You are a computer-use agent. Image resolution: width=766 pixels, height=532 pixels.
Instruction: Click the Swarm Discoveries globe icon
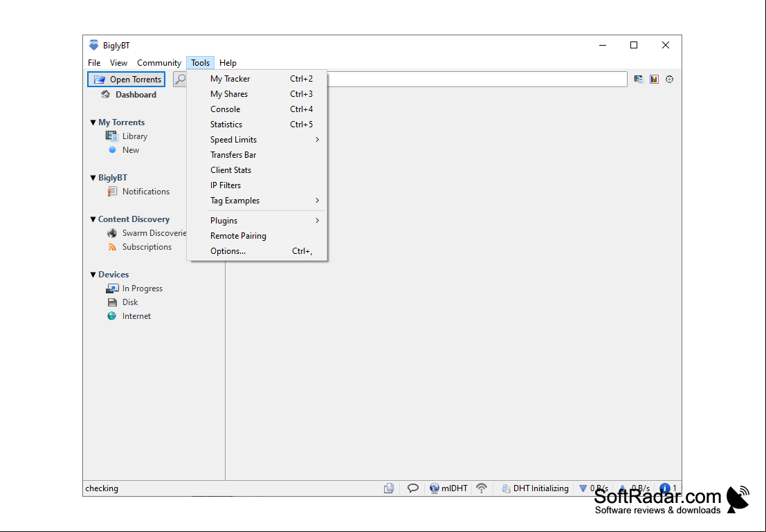[x=112, y=233]
